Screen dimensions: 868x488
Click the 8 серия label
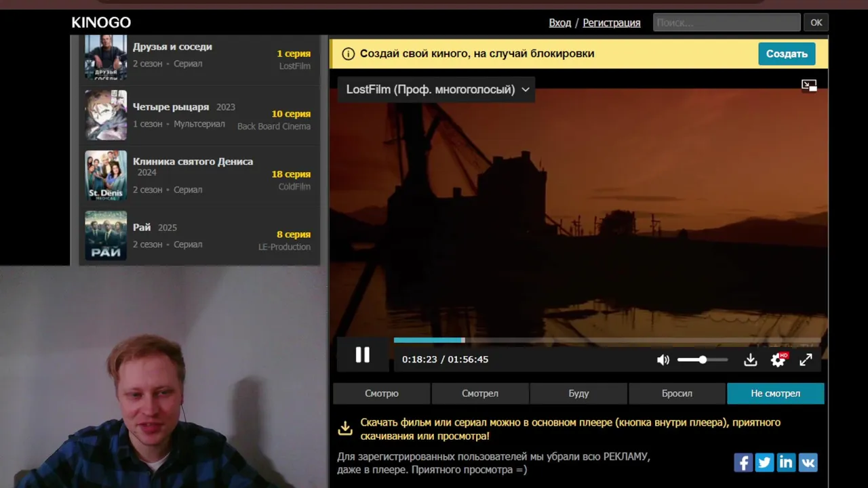[294, 235]
